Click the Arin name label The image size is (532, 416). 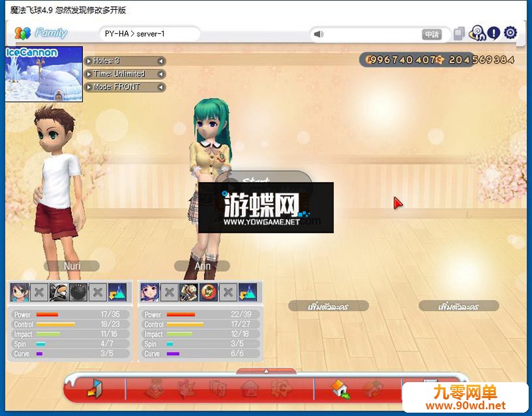point(202,266)
